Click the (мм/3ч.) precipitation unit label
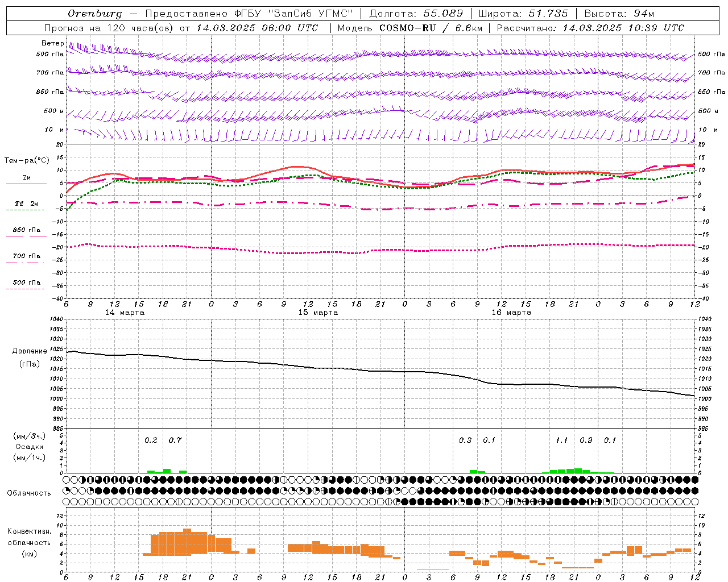 [30, 436]
